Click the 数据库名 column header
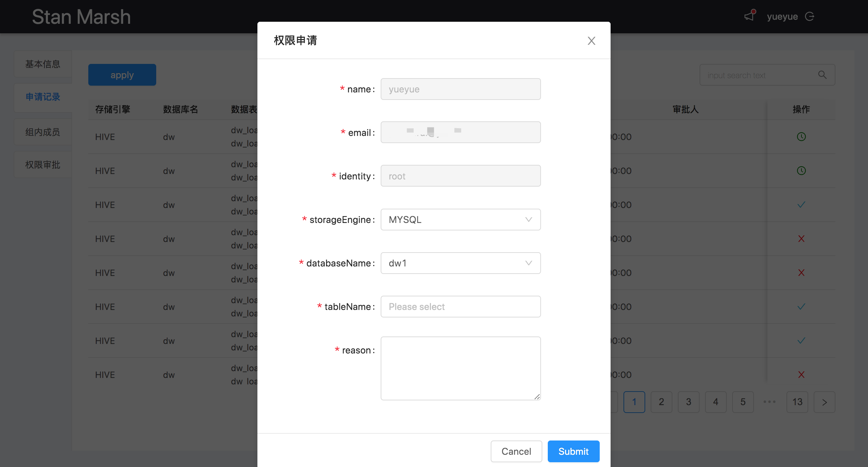Screen dimensions: 868x467 [181, 109]
